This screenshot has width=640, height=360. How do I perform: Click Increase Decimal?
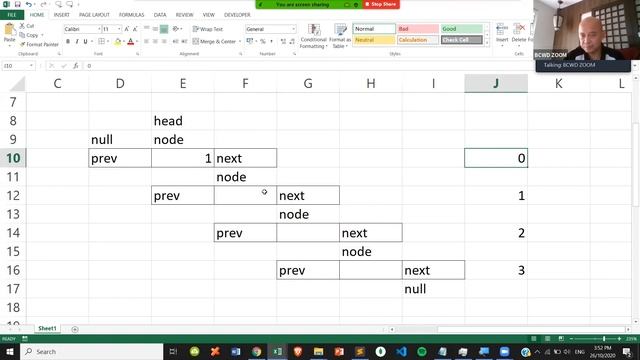tap(283, 41)
